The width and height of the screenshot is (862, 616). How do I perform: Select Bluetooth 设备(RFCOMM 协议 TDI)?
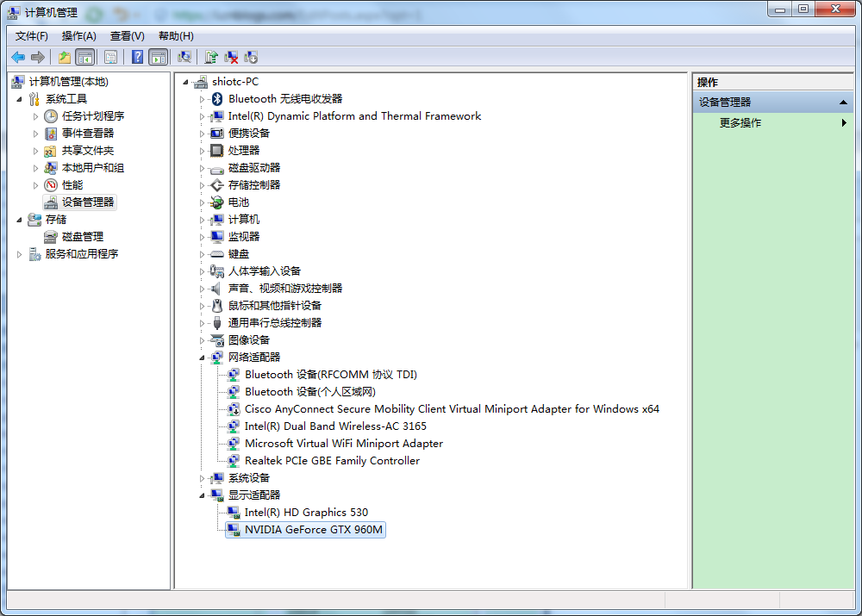[331, 375]
